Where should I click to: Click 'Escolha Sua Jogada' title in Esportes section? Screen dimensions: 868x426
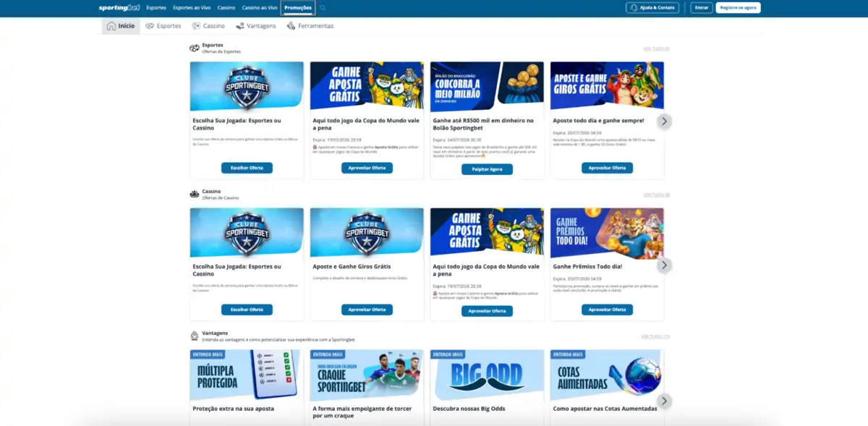[x=237, y=124]
